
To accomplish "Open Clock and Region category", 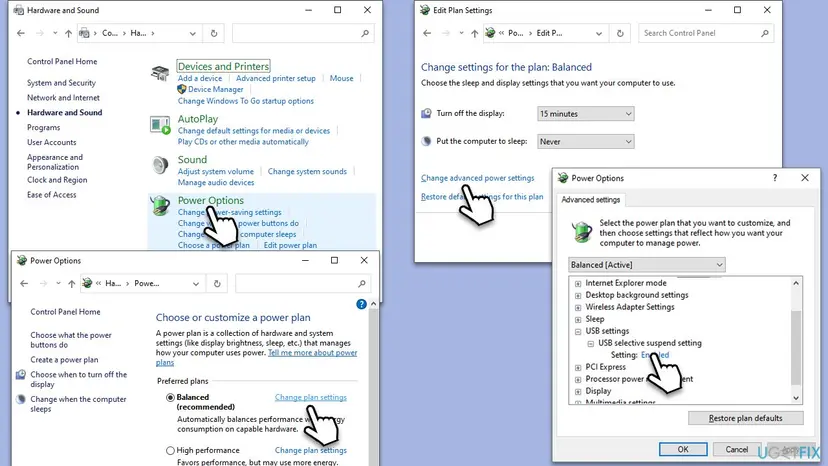I will [x=57, y=180].
